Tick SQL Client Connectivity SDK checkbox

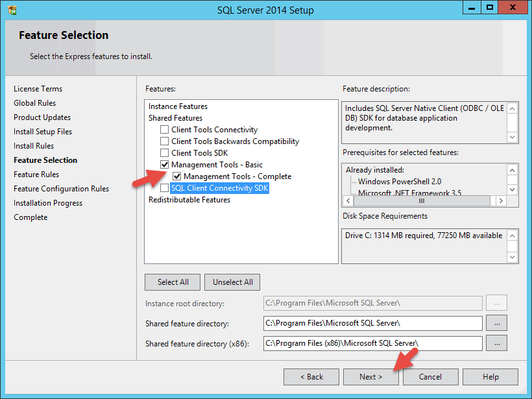[x=165, y=187]
